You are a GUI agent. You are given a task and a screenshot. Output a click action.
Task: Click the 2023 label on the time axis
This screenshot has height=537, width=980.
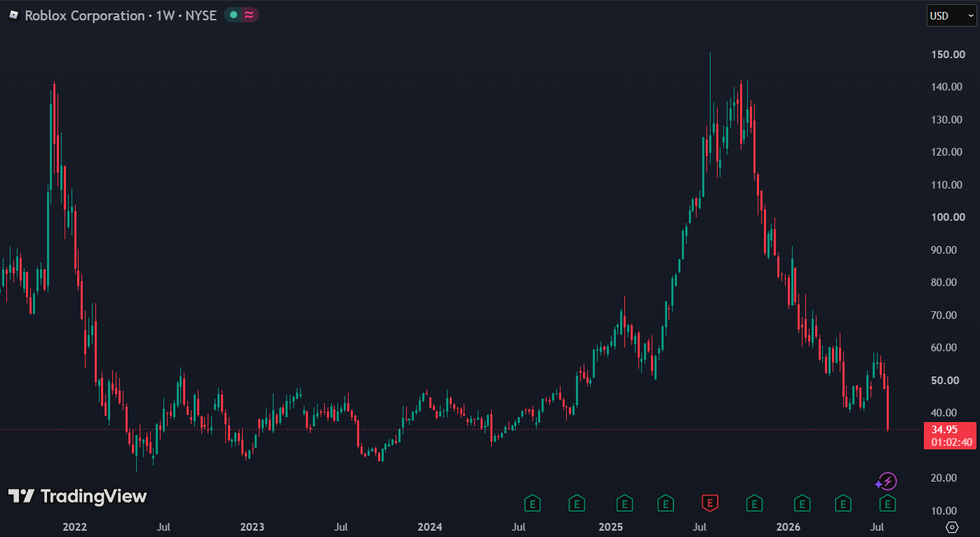252,526
